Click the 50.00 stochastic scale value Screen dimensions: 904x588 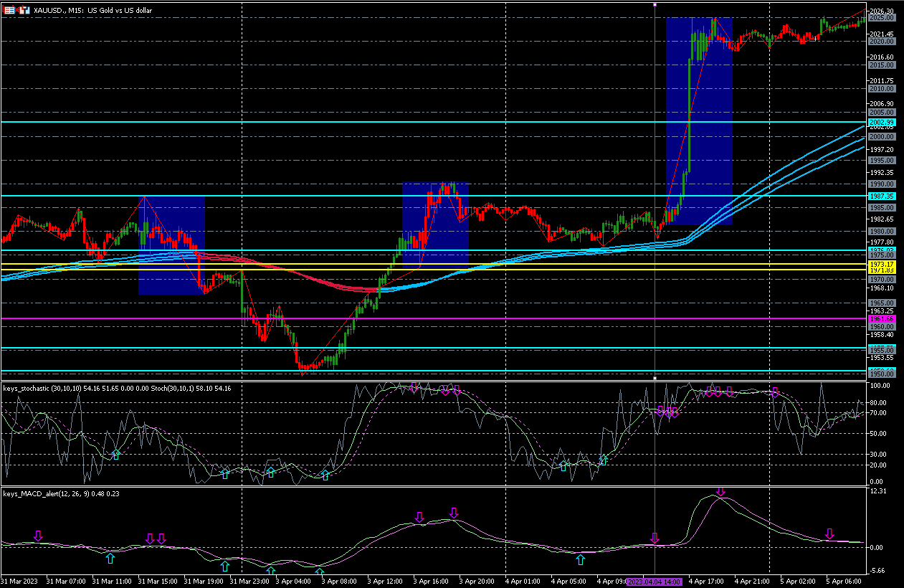879,434
